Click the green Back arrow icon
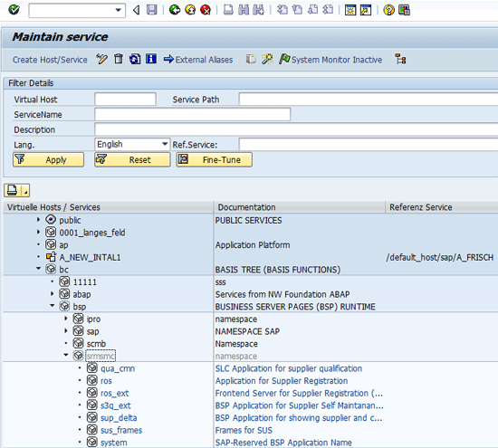Viewport: 498px width, 448px height. (175, 10)
